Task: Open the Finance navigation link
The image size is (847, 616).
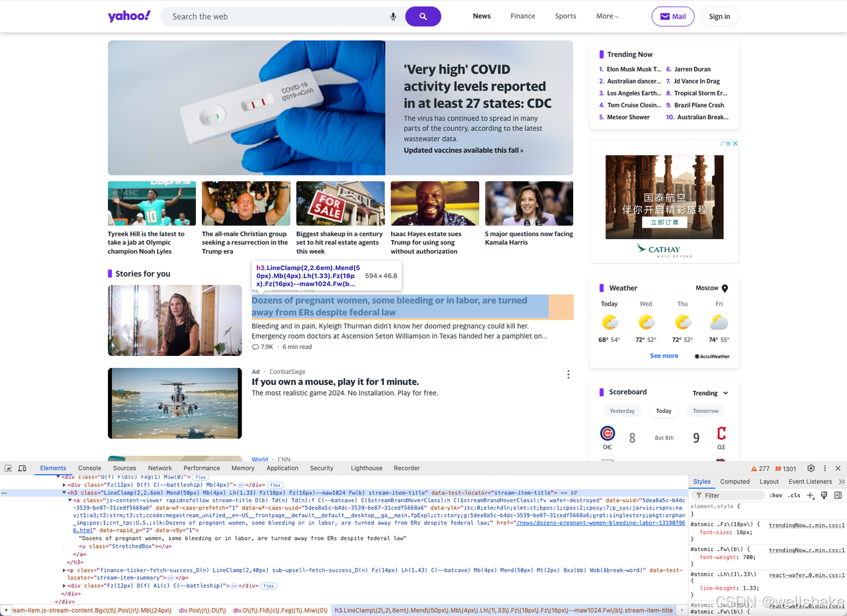Action: pos(523,16)
